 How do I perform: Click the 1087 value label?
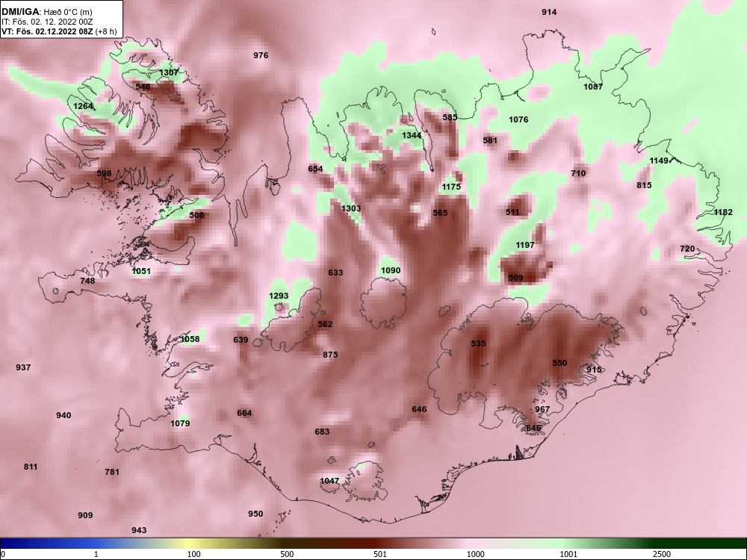(593, 86)
